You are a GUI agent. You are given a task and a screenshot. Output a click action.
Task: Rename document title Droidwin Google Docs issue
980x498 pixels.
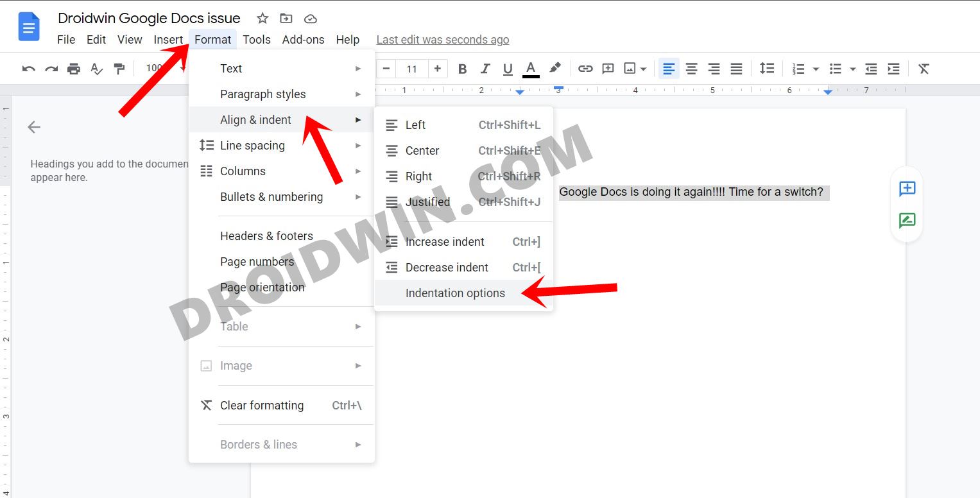pyautogui.click(x=149, y=18)
